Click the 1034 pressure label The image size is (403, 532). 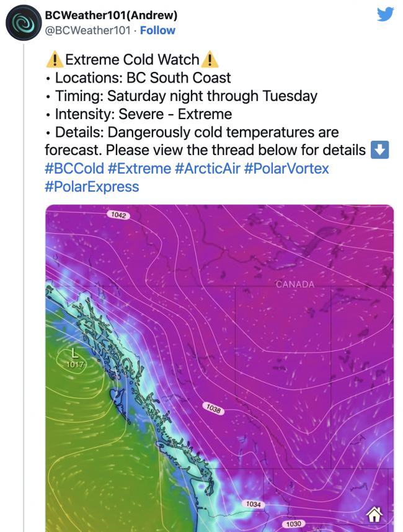coord(254,504)
